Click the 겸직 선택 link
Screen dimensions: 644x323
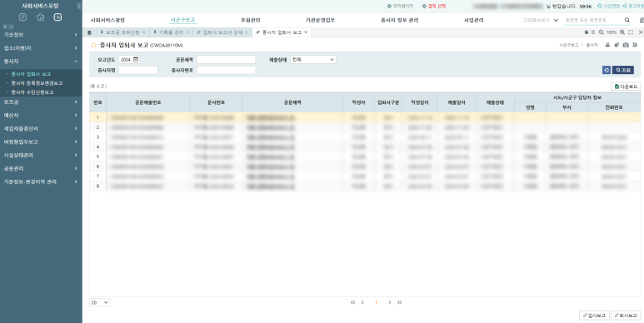[x=434, y=6]
